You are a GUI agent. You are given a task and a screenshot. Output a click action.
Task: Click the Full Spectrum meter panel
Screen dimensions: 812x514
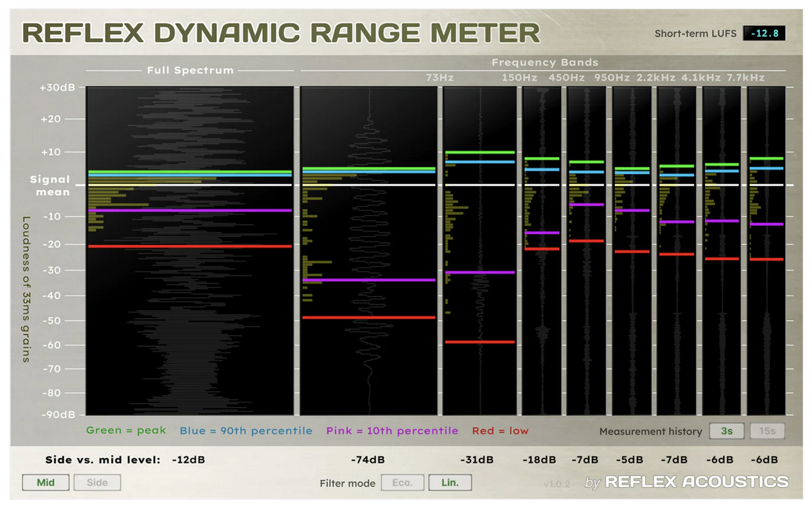click(190, 250)
